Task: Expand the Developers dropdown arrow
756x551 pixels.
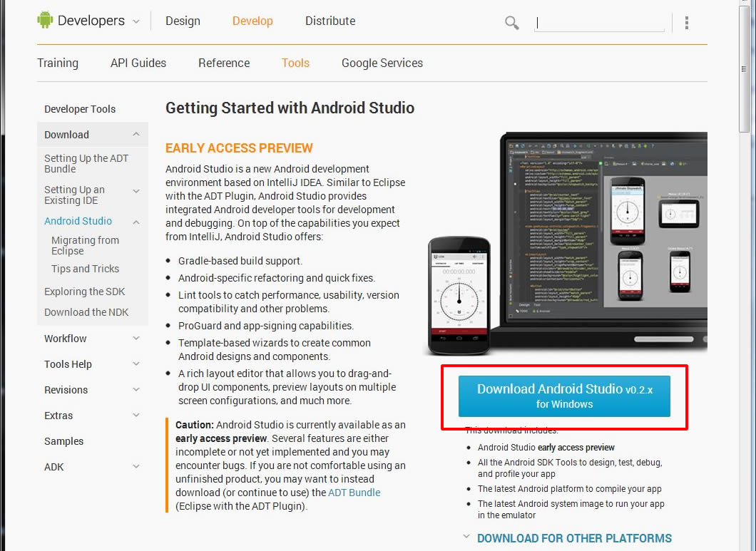Action: click(x=136, y=21)
